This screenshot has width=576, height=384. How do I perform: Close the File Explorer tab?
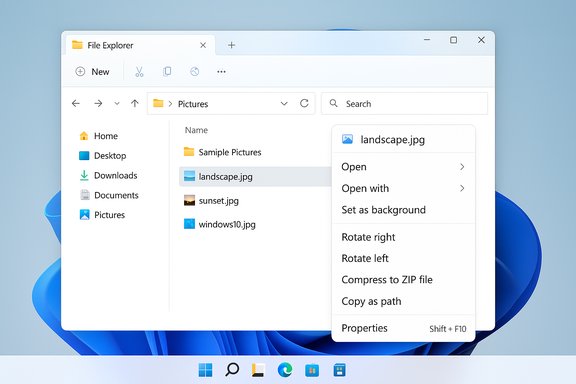point(203,45)
